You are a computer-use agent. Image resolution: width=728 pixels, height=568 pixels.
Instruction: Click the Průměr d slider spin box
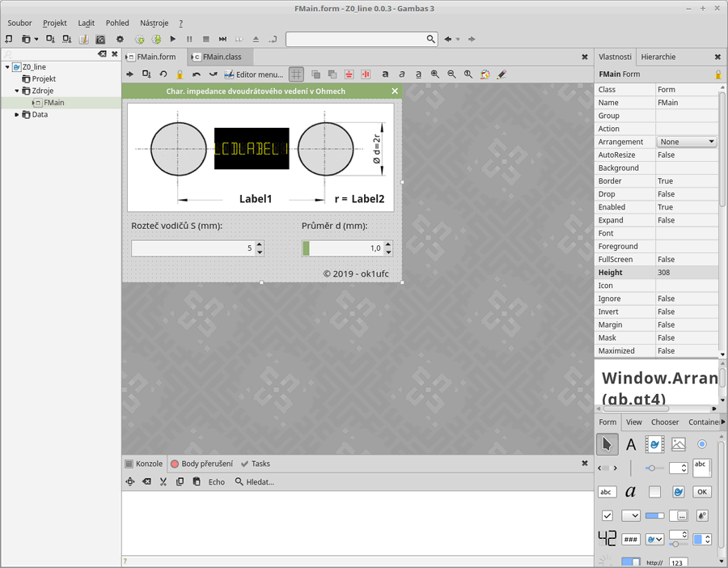pos(346,248)
